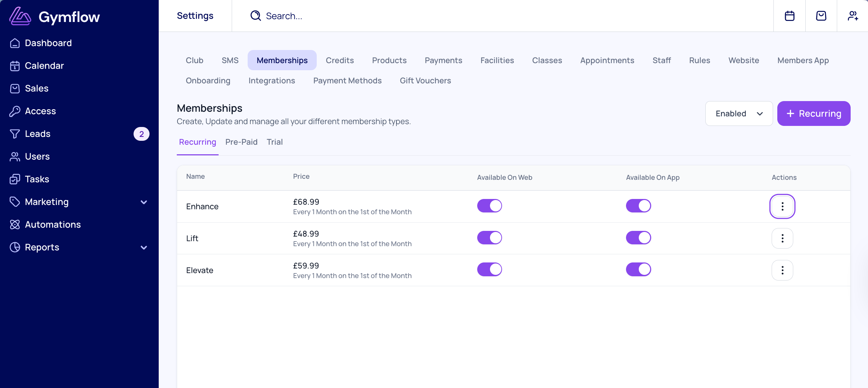Disable Enhance availability on web
The height and width of the screenshot is (388, 868).
489,206
